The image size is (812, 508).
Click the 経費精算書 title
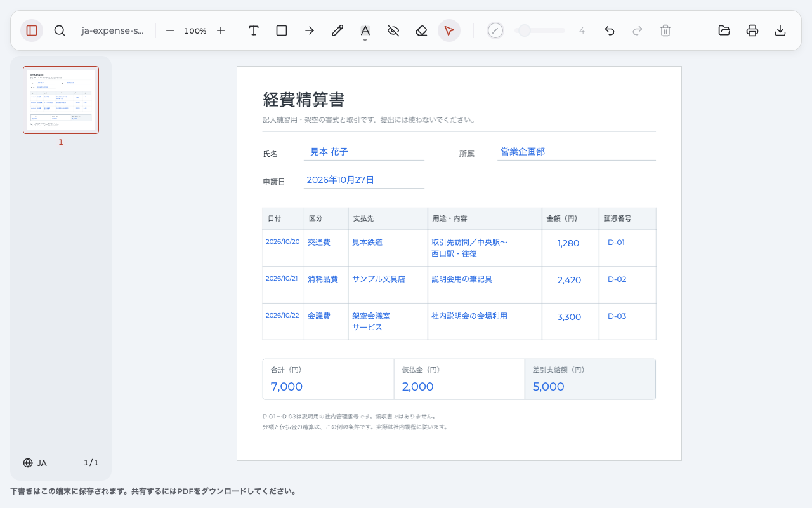[x=304, y=100]
